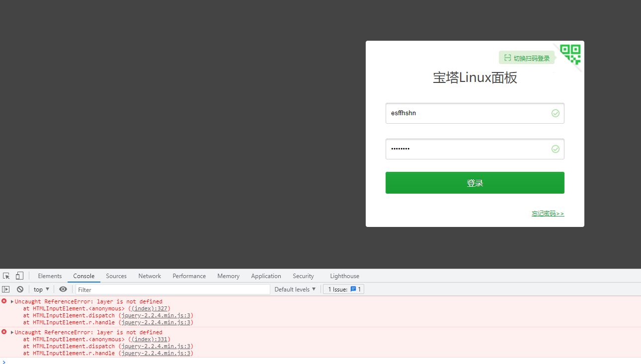Open the Lighthouse tab
Screen dimensions: 641x364
point(344,276)
